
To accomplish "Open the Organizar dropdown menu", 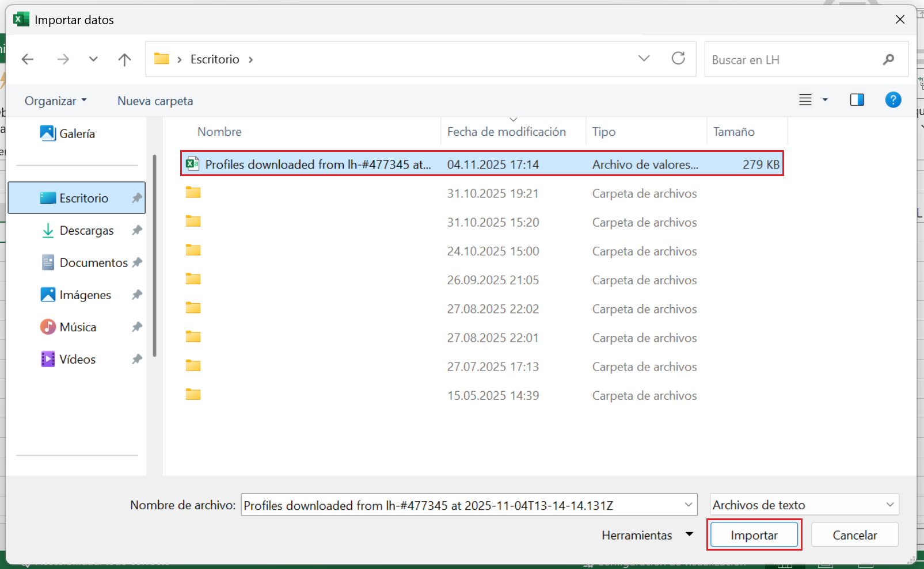I will [x=55, y=101].
